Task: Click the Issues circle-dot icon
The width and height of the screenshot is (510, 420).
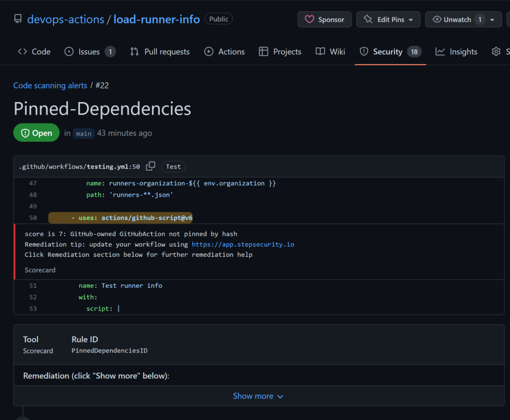Action: [69, 52]
